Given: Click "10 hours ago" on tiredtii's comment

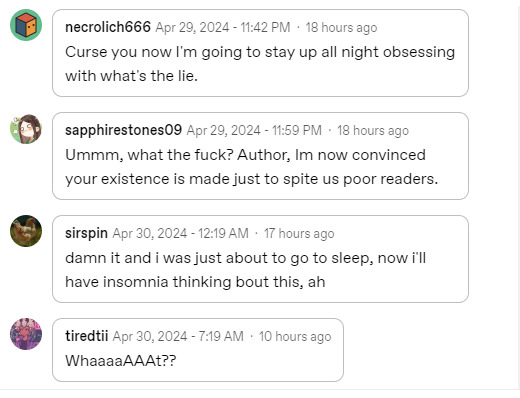Looking at the screenshot, I should point(295,336).
